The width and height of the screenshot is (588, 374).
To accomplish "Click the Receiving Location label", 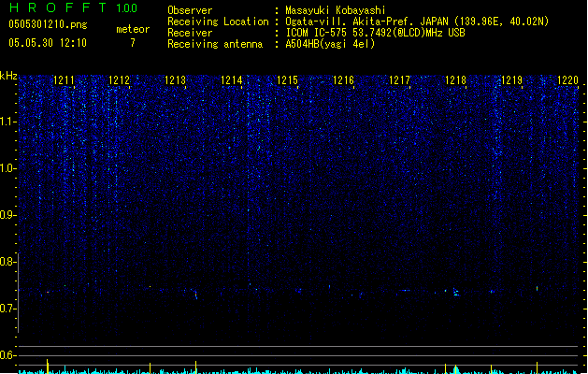I will [x=218, y=22].
